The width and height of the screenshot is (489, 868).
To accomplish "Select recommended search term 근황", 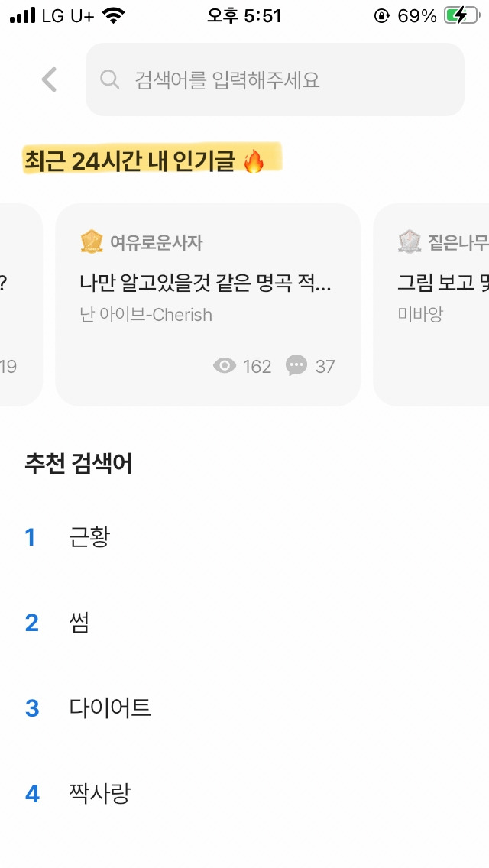I will [89, 537].
